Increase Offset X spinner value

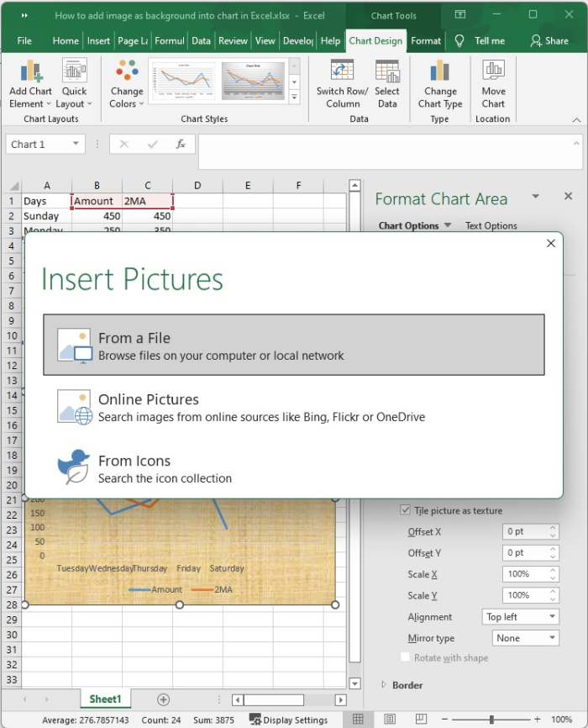click(x=553, y=527)
